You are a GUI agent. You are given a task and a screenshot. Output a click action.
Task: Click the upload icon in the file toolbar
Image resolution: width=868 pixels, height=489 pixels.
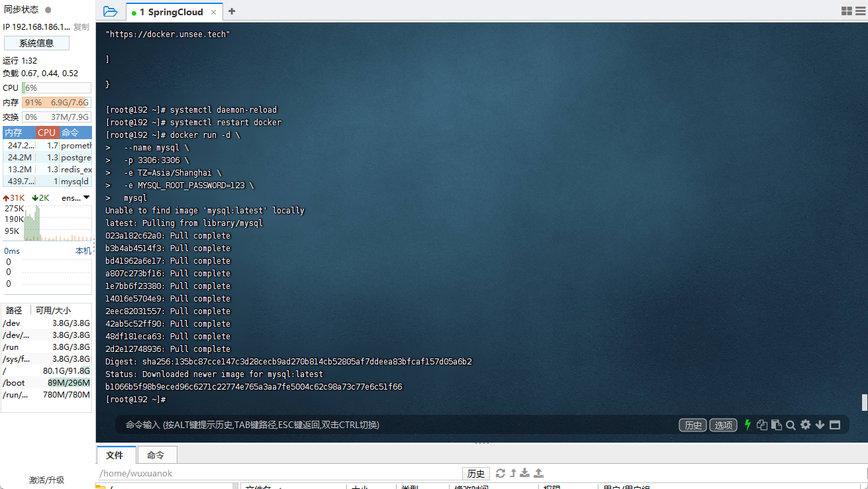[x=538, y=473]
